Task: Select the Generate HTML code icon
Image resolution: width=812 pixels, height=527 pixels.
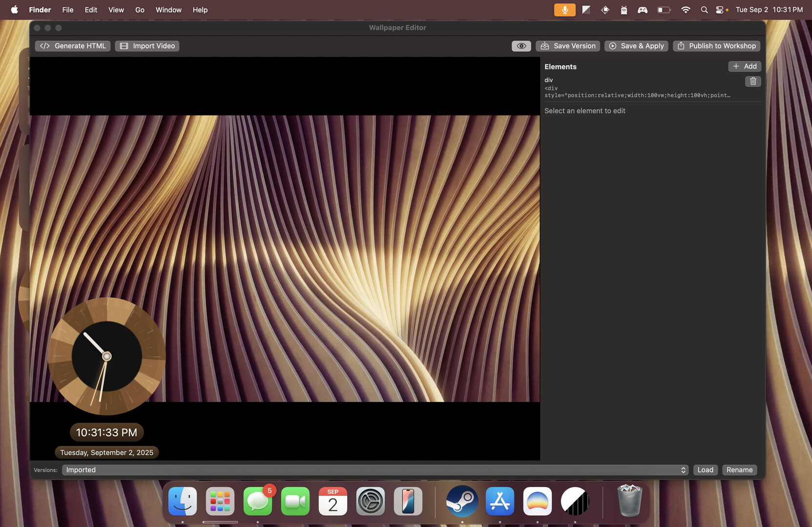Action: pyautogui.click(x=45, y=45)
